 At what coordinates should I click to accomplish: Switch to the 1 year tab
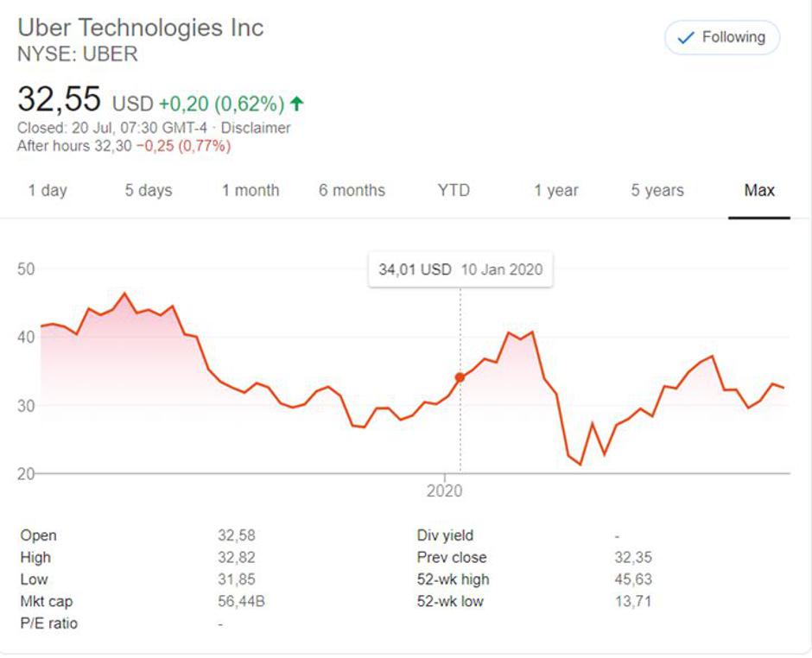[x=556, y=191]
